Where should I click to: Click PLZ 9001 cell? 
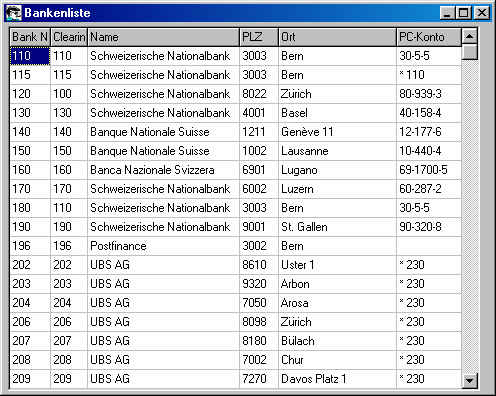point(259,227)
